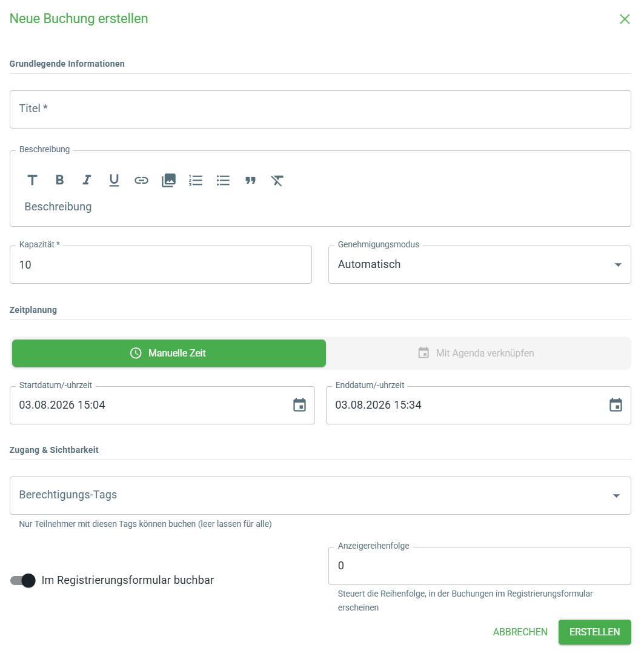Select the text heading format icon
Viewport: 644px width, 656px height.
[32, 180]
